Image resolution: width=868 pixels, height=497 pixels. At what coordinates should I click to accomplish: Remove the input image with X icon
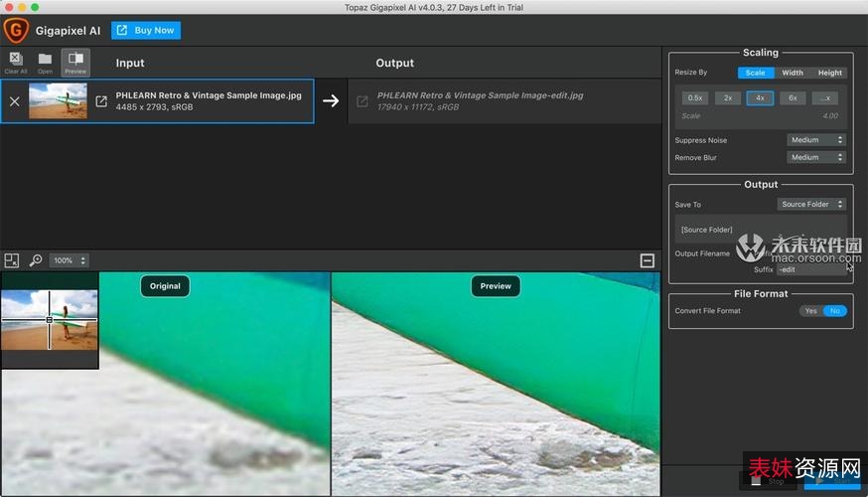14,101
